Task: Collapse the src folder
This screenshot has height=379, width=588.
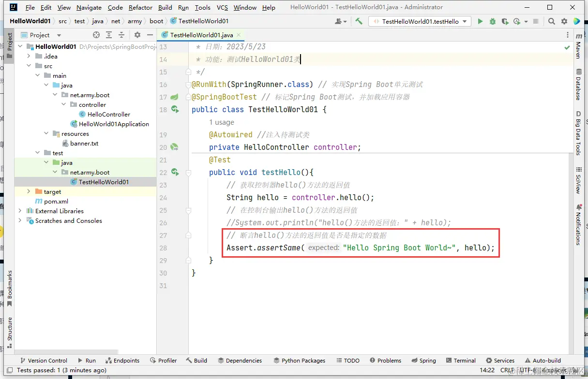Action: click(29, 66)
